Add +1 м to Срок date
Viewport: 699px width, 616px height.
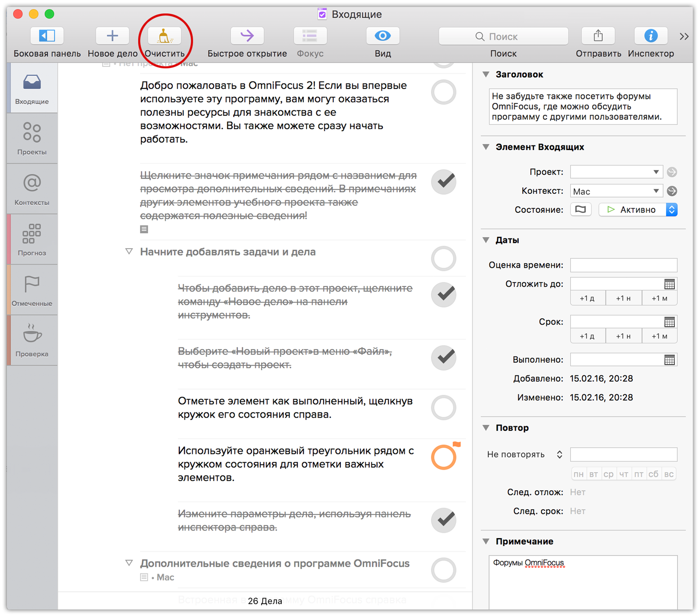659,336
